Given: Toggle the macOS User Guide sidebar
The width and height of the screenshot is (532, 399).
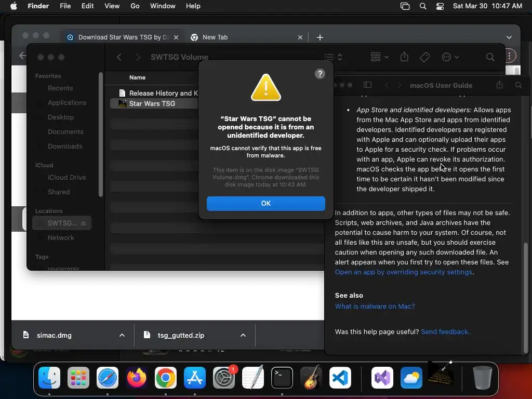Looking at the screenshot, I should coord(367,85).
